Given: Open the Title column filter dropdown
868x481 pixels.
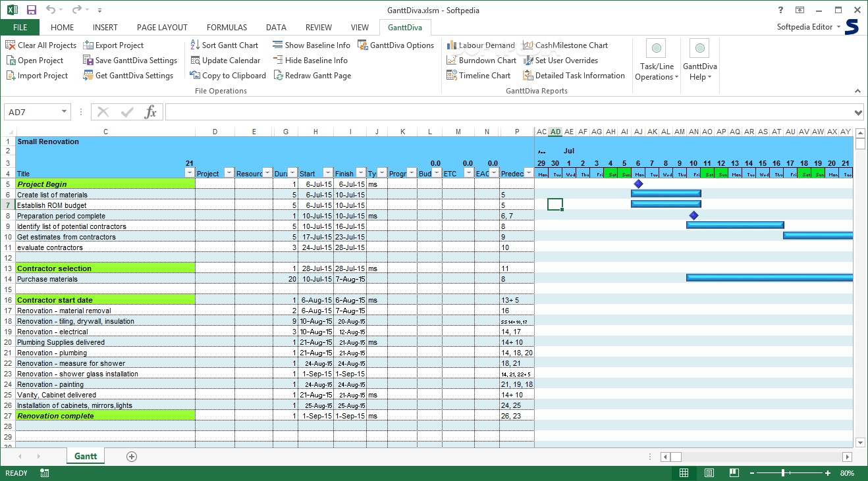Looking at the screenshot, I should coord(190,173).
